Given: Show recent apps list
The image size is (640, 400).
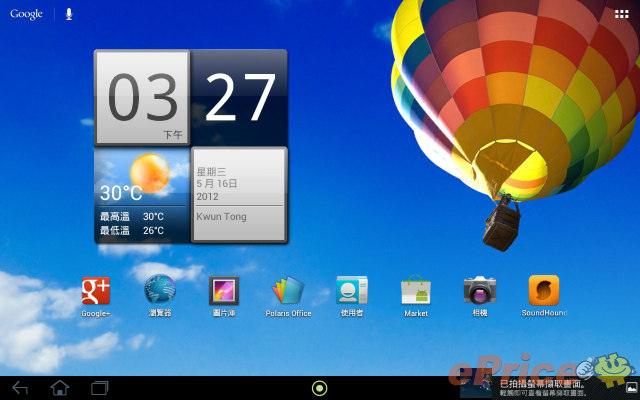Looking at the screenshot, I should click(100, 387).
